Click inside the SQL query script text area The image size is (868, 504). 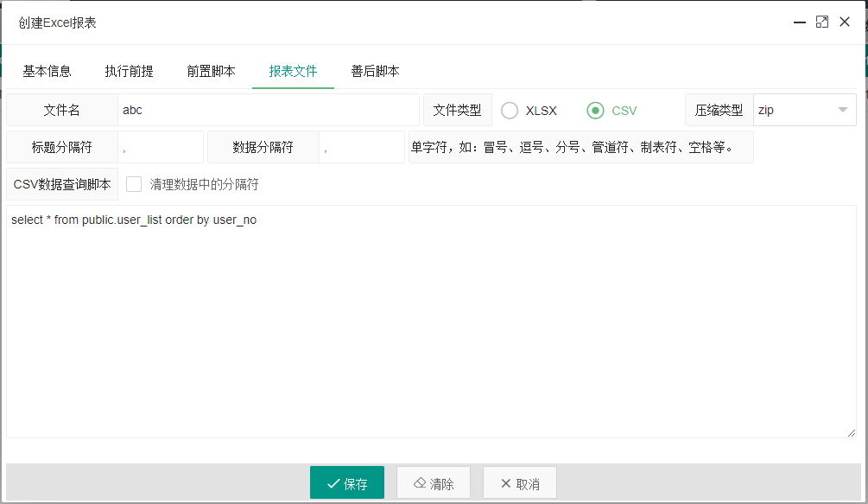431,322
